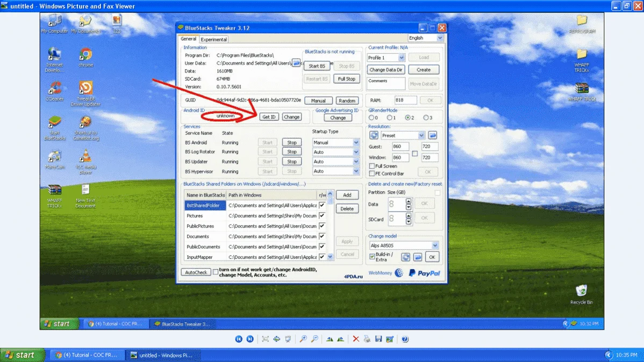Toggle r/w checkbox for BstSharedFolder row
The width and height of the screenshot is (644, 362).
[322, 205]
